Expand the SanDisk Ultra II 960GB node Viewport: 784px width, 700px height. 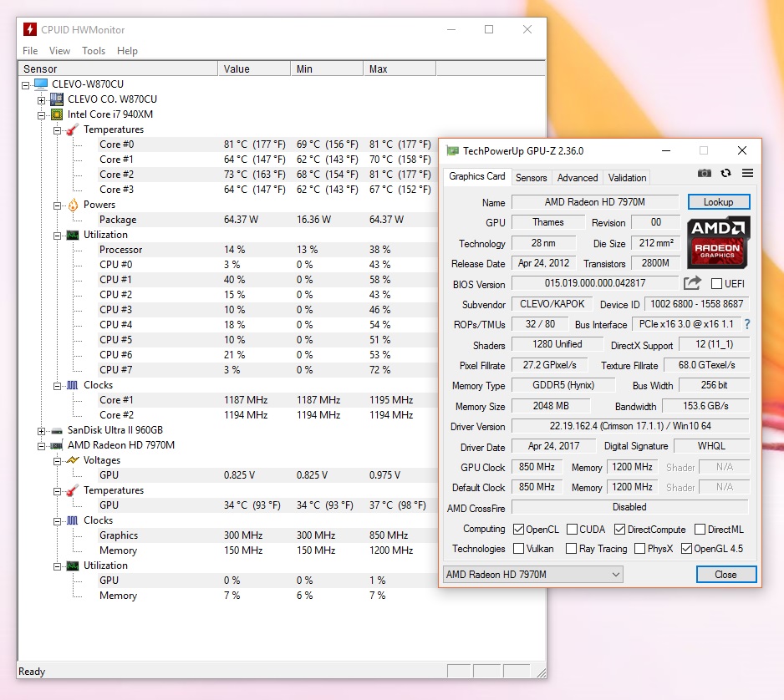41,430
